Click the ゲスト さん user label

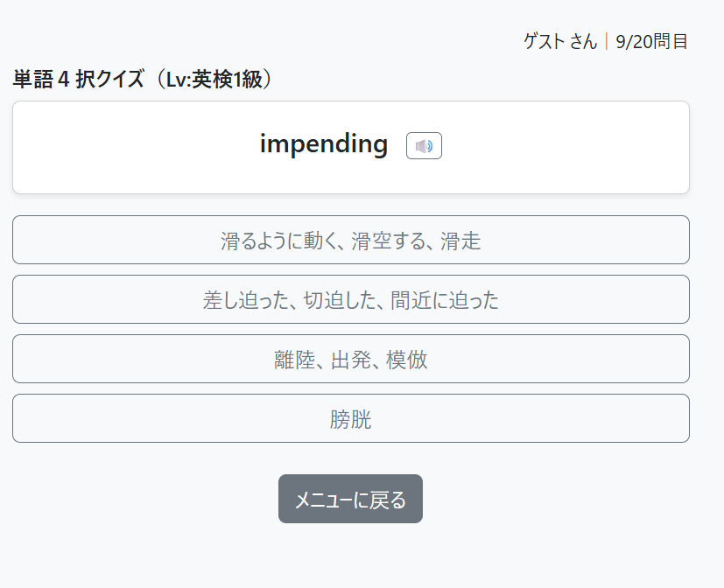(560, 41)
